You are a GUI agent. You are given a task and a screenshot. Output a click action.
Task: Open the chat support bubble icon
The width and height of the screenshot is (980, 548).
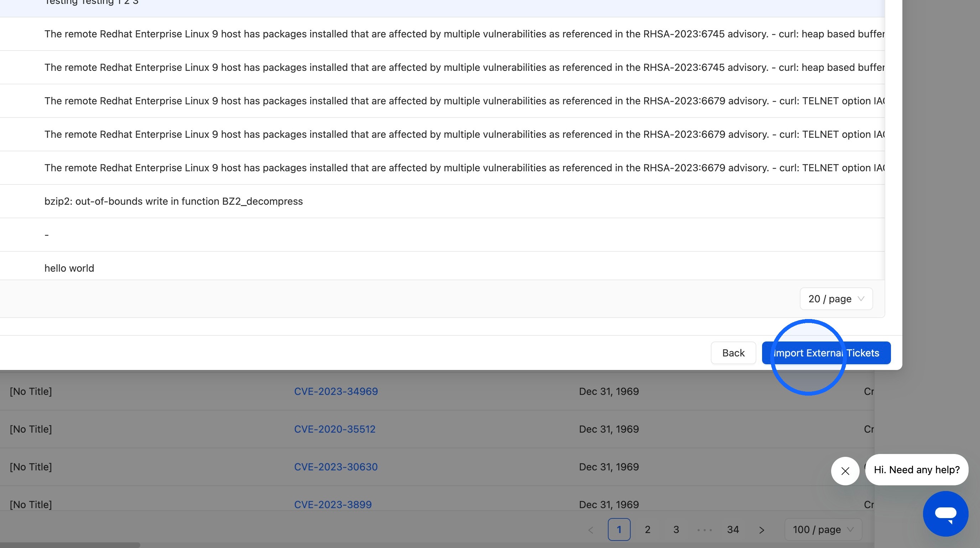click(945, 513)
